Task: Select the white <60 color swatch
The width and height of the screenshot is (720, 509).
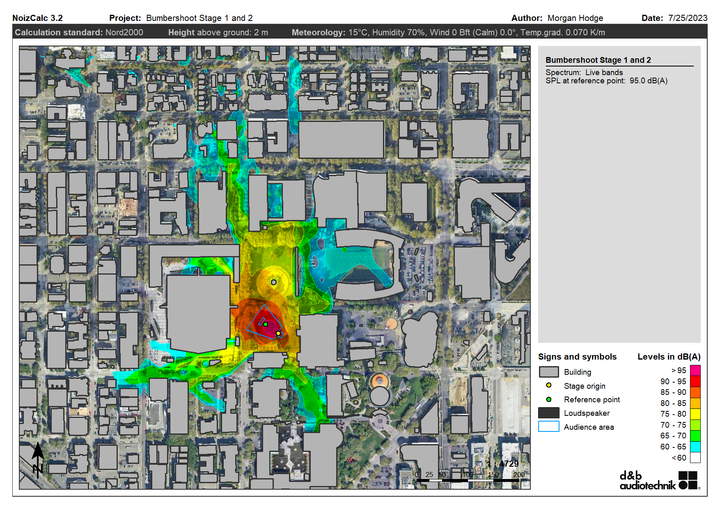Action: click(x=695, y=458)
